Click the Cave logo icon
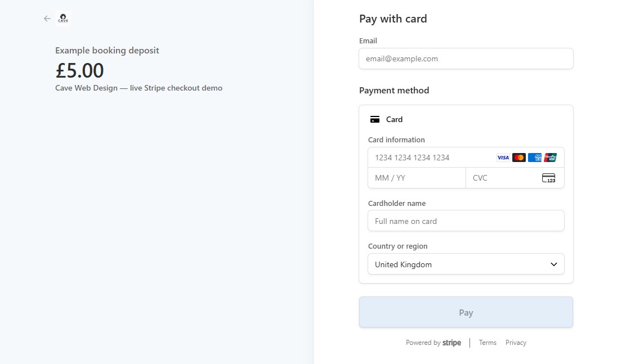Image resolution: width=635 pixels, height=364 pixels. [63, 19]
